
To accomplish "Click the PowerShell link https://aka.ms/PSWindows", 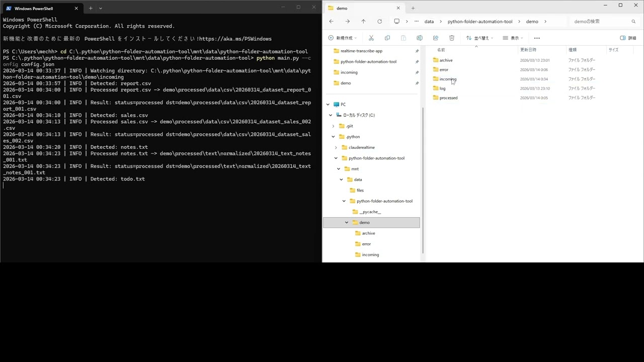I will 235,39.
